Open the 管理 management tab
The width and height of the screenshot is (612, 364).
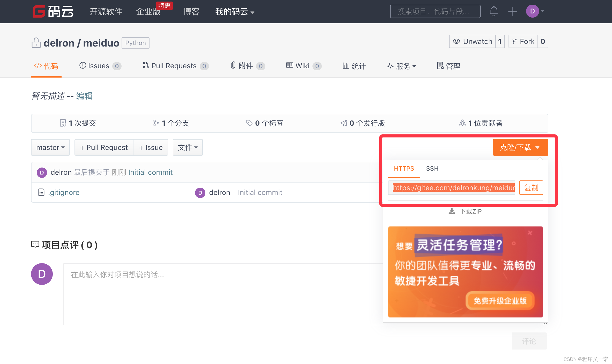(449, 66)
